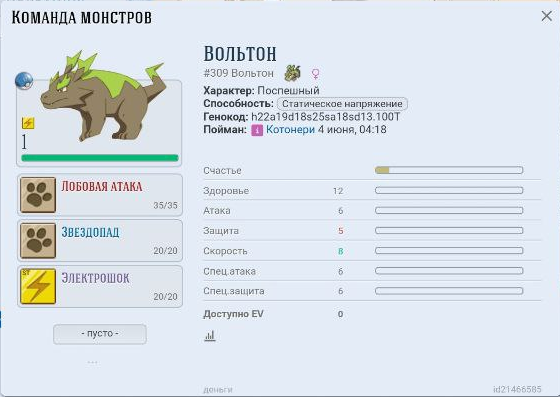Open the stats chart icon below EV

pos(210,336)
